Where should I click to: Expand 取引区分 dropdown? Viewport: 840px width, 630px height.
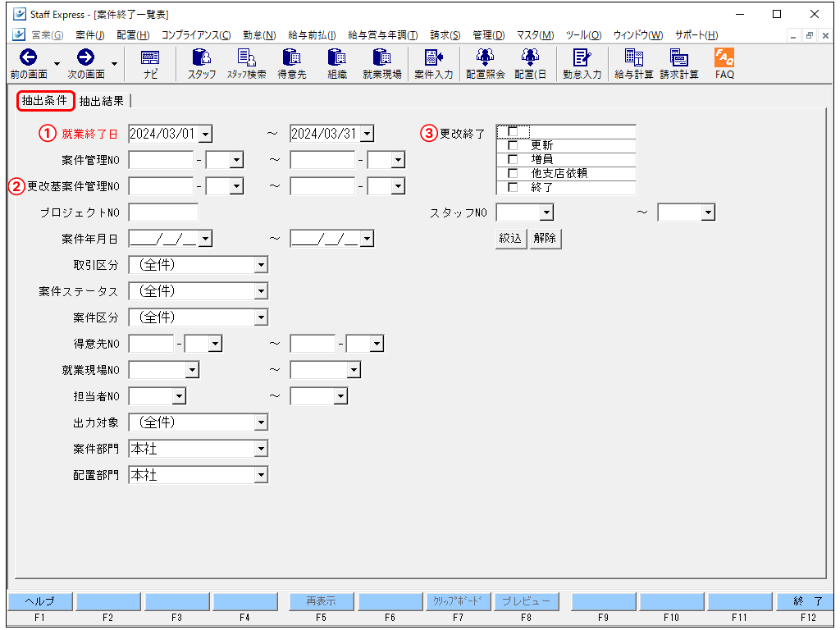pyautogui.click(x=261, y=265)
